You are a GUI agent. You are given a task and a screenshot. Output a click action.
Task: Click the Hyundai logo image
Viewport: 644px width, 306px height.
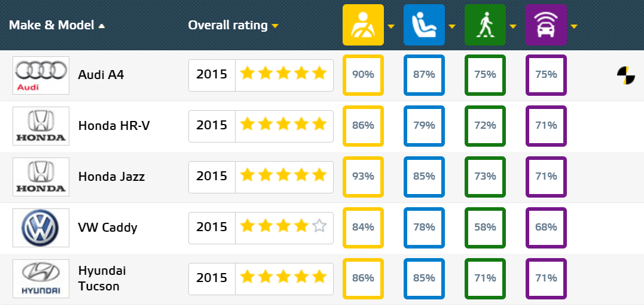[41, 278]
